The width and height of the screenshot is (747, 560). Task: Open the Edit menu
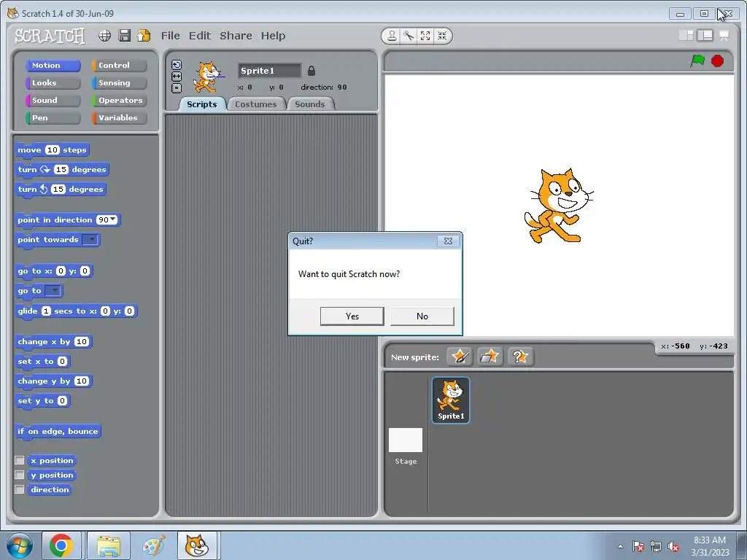(200, 36)
